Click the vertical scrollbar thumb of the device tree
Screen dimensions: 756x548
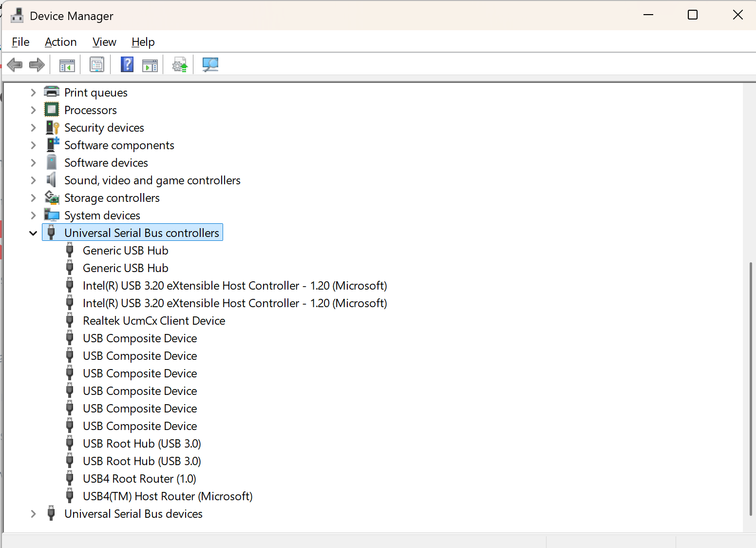pos(751,389)
